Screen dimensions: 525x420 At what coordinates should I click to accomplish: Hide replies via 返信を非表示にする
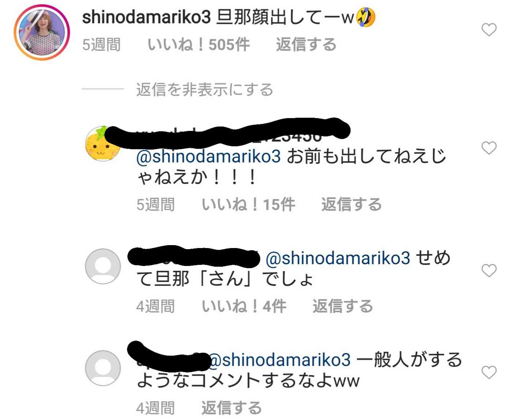pyautogui.click(x=205, y=90)
